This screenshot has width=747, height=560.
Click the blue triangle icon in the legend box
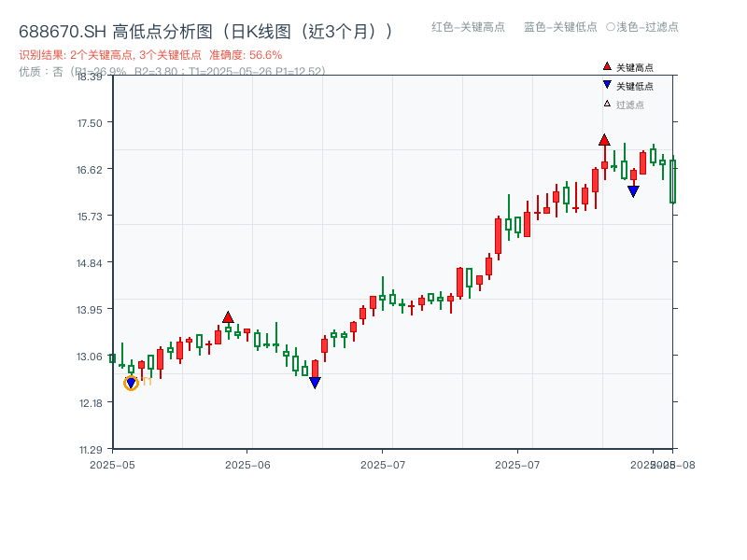click(x=605, y=85)
